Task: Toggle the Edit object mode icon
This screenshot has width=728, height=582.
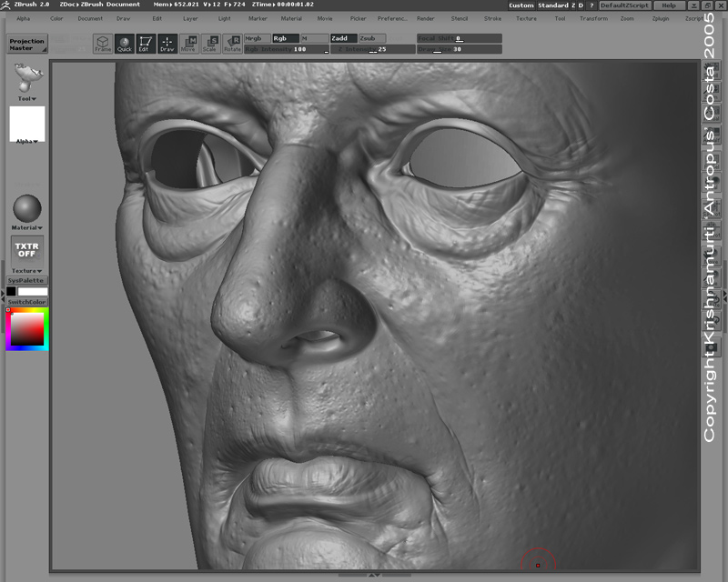Action: [x=146, y=44]
